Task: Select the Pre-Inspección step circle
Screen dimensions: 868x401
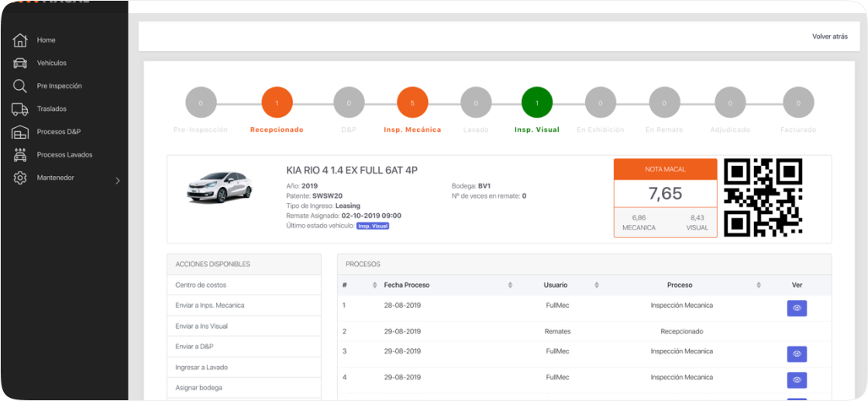Action: pyautogui.click(x=201, y=102)
